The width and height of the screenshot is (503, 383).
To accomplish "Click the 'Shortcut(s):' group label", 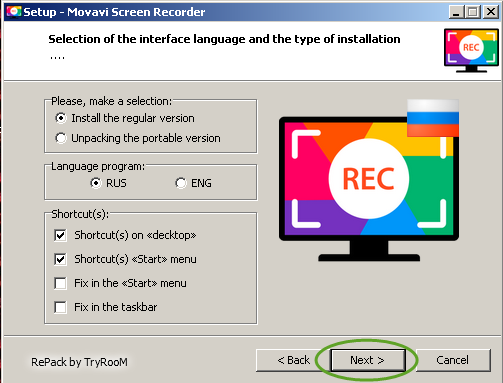I will click(80, 214).
